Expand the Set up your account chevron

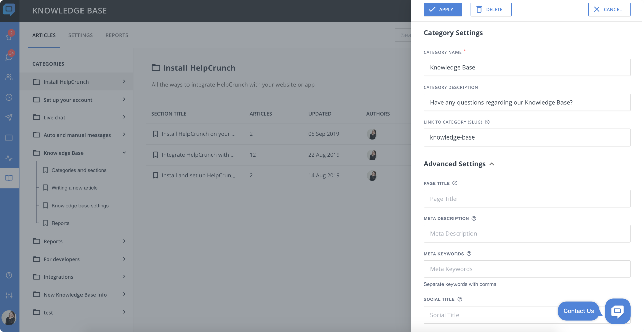pos(124,99)
